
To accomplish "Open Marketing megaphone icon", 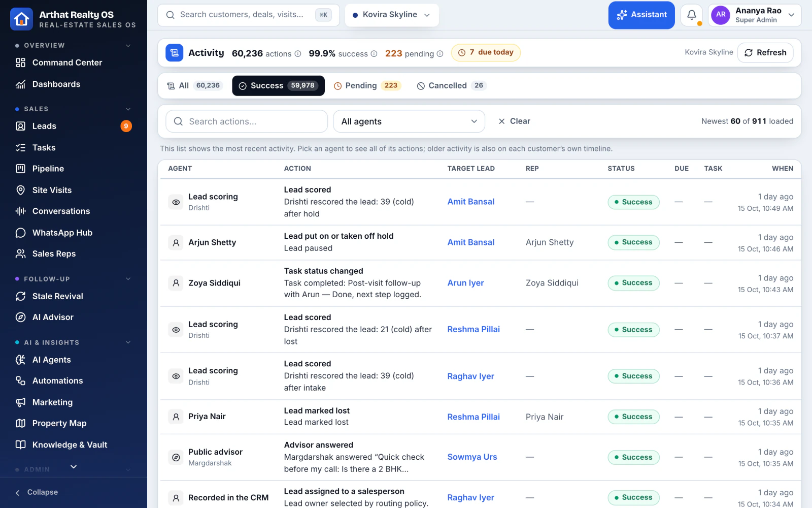I will (x=20, y=402).
